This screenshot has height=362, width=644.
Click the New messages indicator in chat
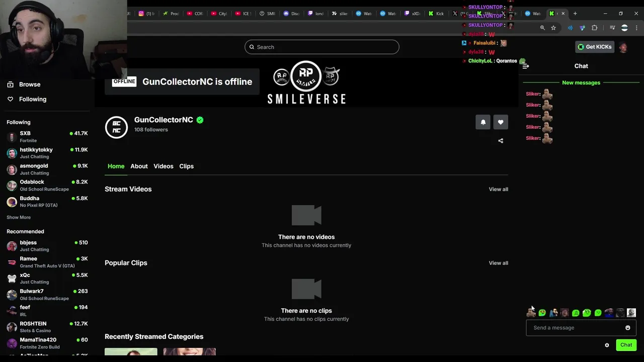(x=581, y=83)
